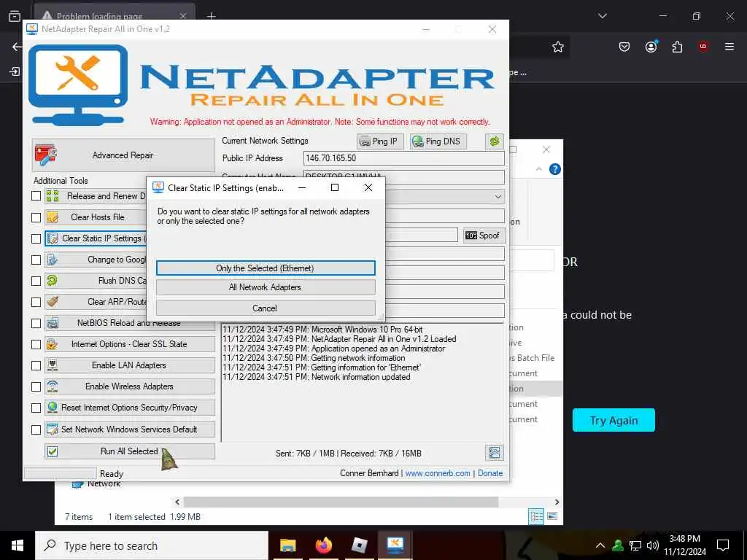This screenshot has height=560, width=747.
Task: Open File Explorer from the taskbar
Action: click(x=287, y=545)
